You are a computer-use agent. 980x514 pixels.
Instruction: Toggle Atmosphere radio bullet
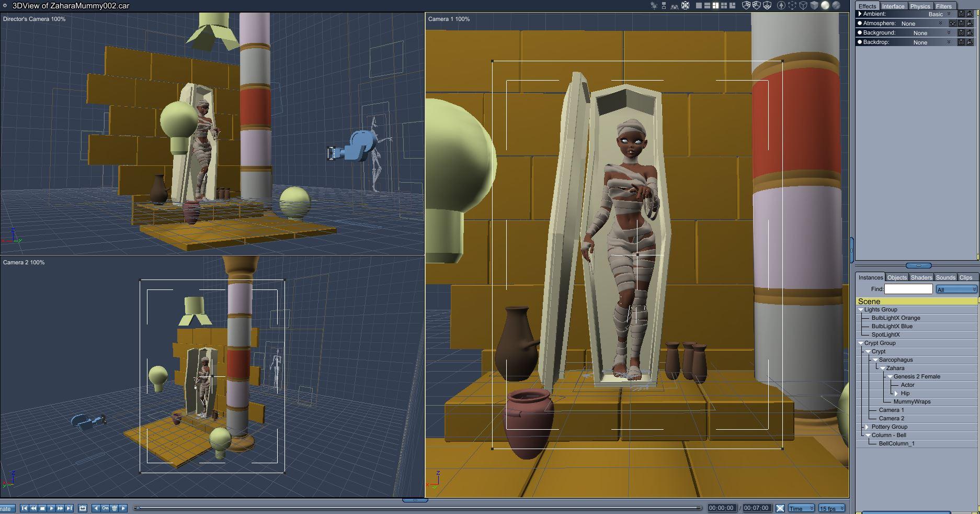tap(860, 23)
